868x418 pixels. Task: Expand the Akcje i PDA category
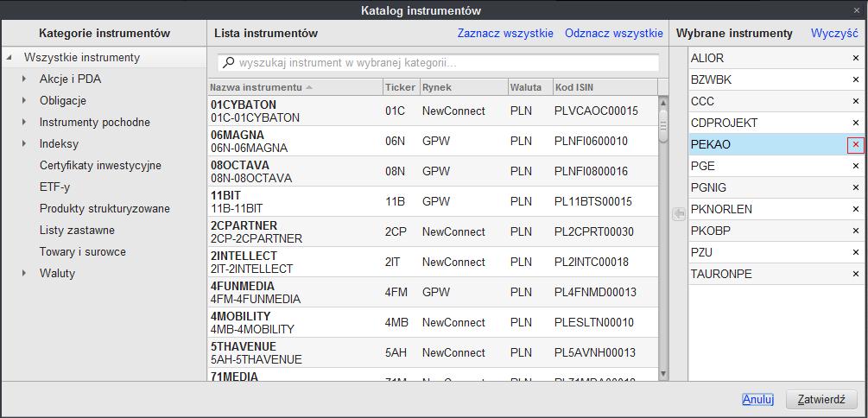pyautogui.click(x=24, y=79)
